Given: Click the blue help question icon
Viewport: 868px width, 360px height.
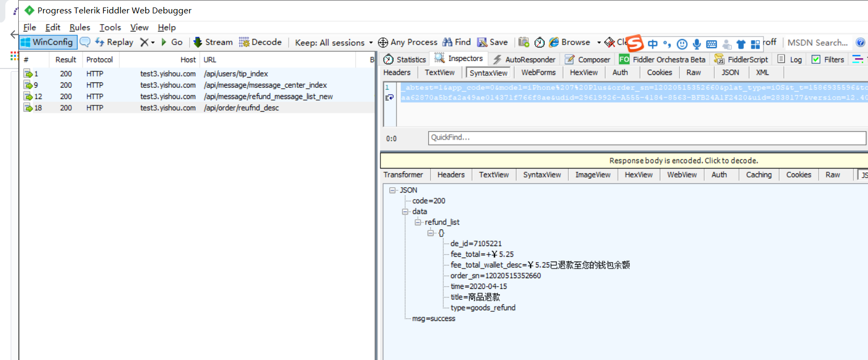Looking at the screenshot, I should click(860, 42).
